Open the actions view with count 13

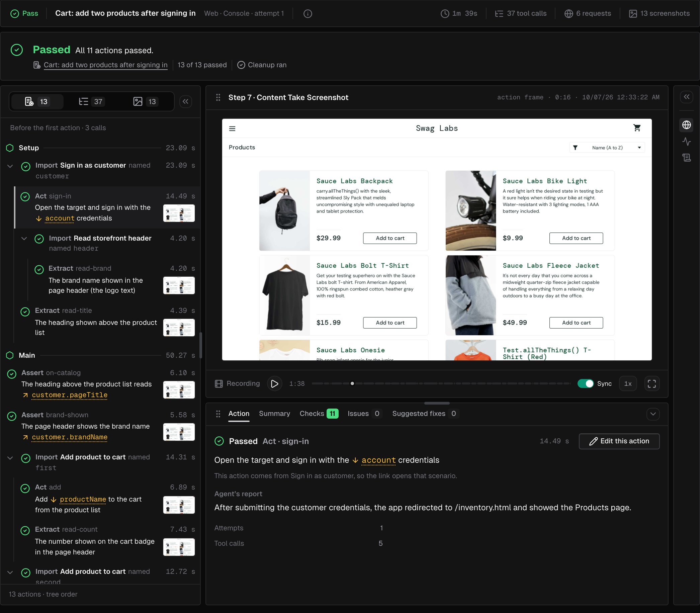tap(37, 102)
